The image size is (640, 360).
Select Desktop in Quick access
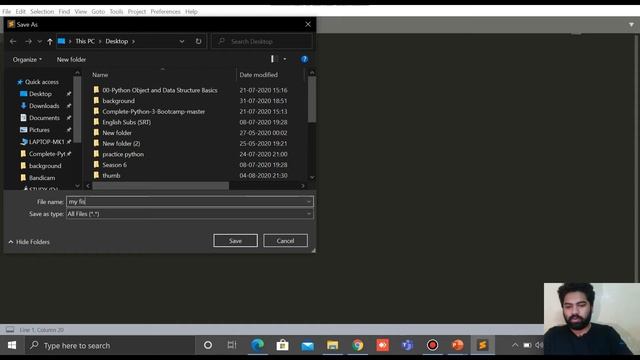[40, 94]
